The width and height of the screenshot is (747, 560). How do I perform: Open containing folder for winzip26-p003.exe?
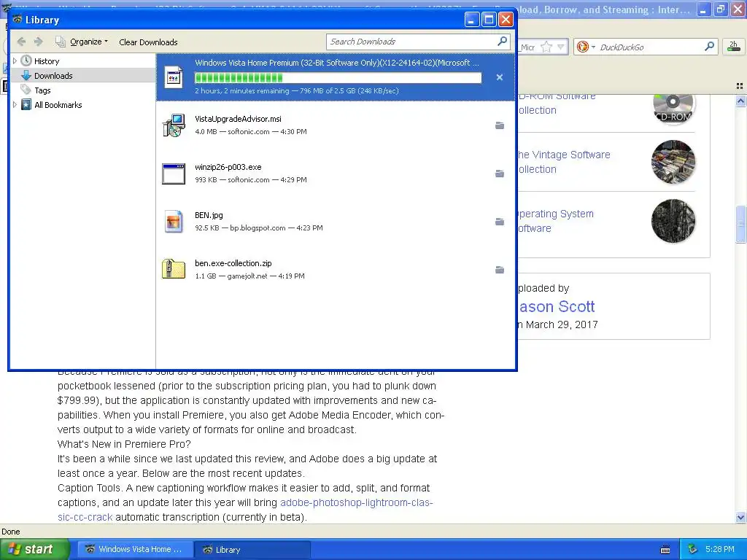pyautogui.click(x=499, y=174)
